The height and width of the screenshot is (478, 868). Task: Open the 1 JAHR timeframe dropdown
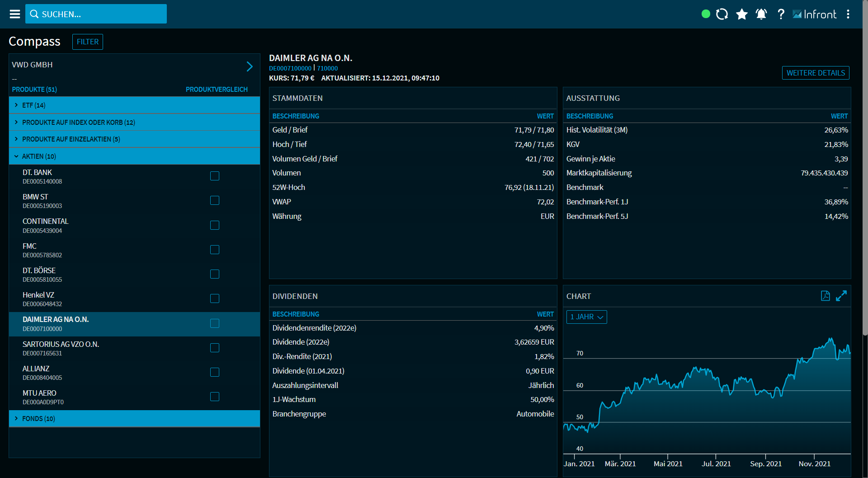[586, 317]
